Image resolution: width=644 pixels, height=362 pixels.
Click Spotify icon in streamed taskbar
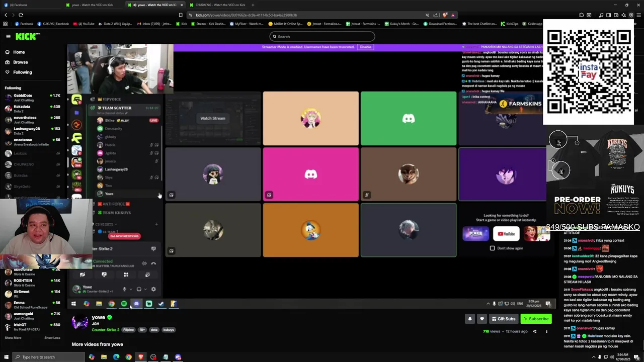pyautogui.click(x=124, y=304)
